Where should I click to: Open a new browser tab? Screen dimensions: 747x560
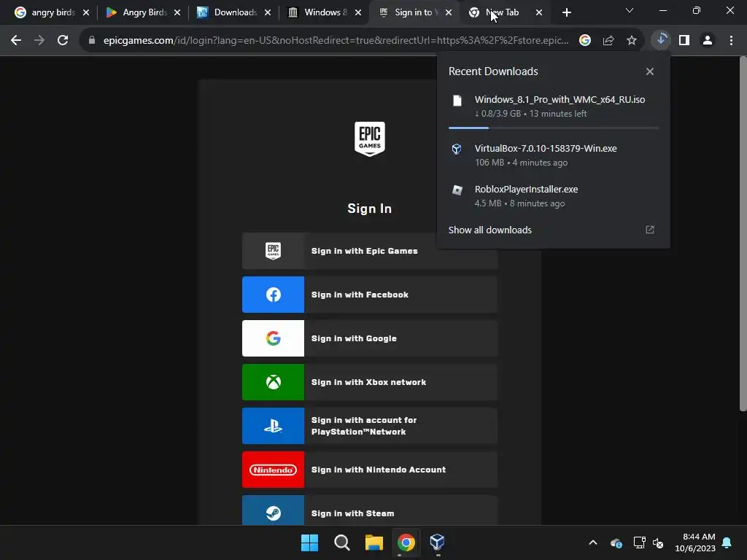point(566,13)
